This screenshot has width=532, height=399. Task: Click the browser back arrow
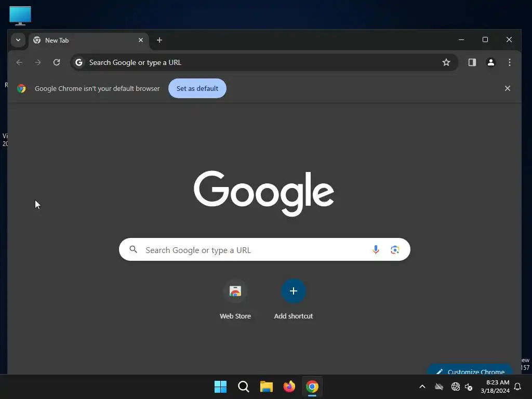[x=19, y=62]
